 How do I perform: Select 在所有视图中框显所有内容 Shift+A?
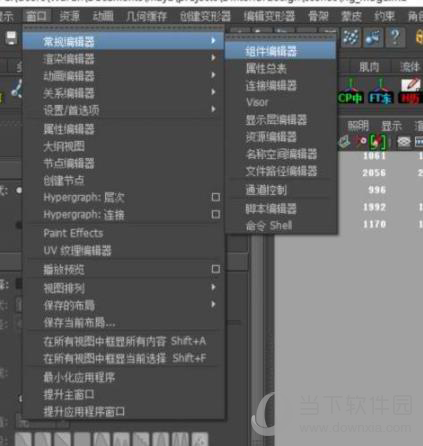point(123,341)
